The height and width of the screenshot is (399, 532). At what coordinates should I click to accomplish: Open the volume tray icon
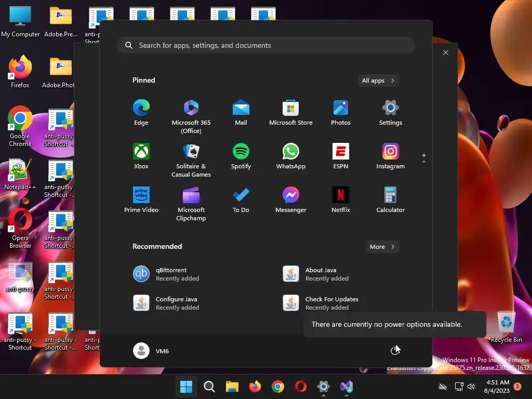(x=471, y=387)
